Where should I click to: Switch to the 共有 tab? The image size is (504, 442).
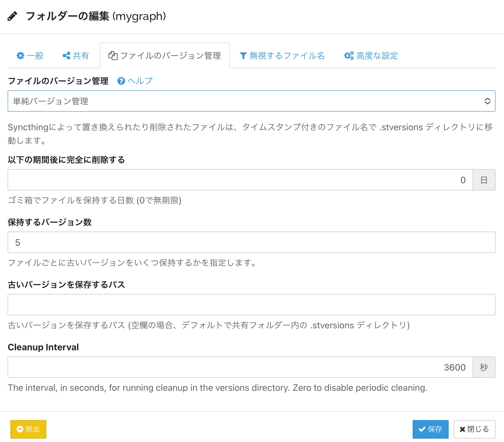[75, 56]
